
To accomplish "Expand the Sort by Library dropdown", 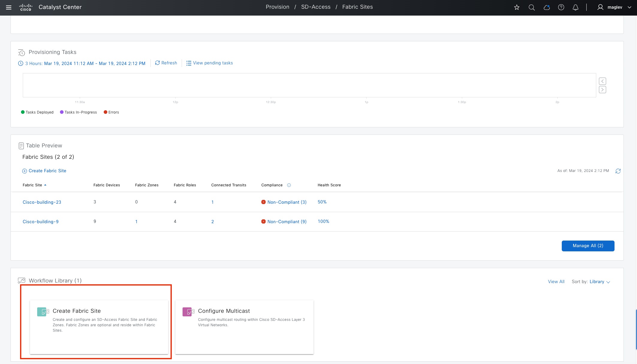I will point(600,282).
